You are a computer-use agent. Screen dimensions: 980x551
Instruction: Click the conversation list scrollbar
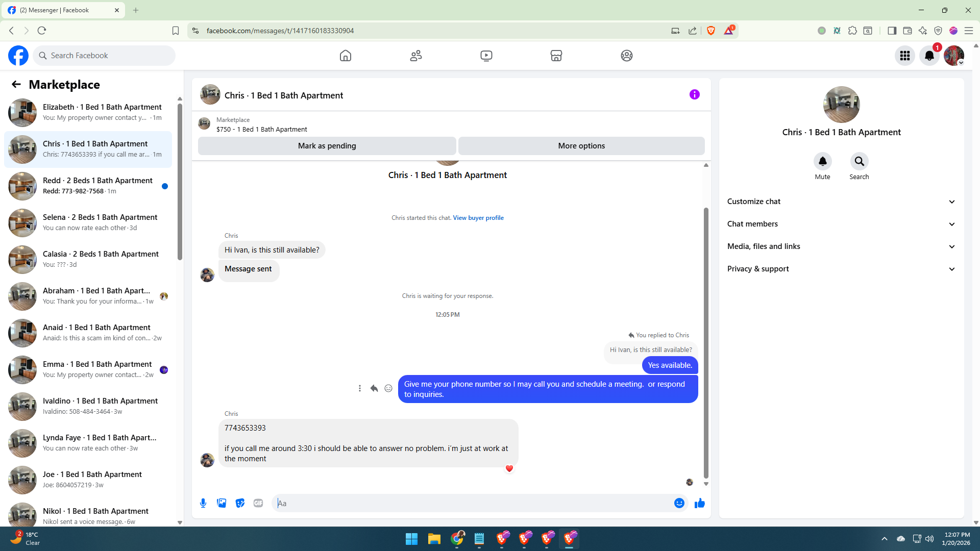tap(180, 181)
